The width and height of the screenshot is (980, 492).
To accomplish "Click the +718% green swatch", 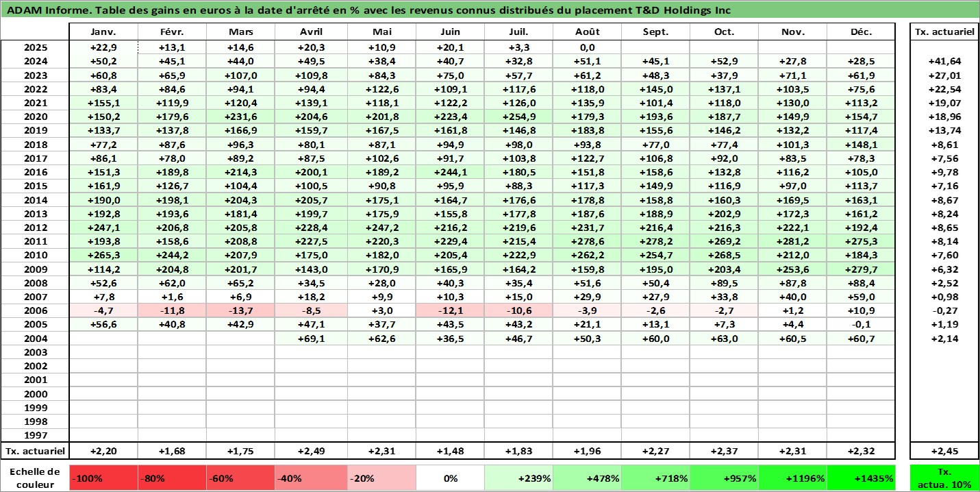I will [x=655, y=478].
